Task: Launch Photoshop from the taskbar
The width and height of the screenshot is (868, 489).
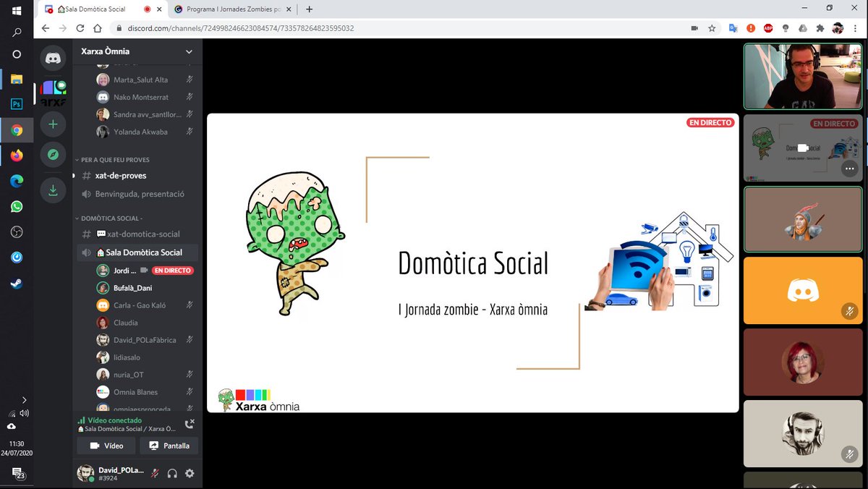Action: pos(16,103)
